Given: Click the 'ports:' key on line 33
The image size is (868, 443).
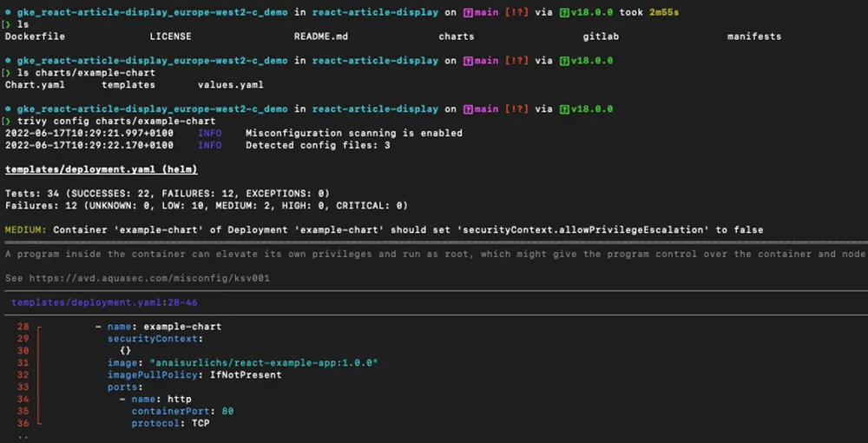Looking at the screenshot, I should coord(125,387).
